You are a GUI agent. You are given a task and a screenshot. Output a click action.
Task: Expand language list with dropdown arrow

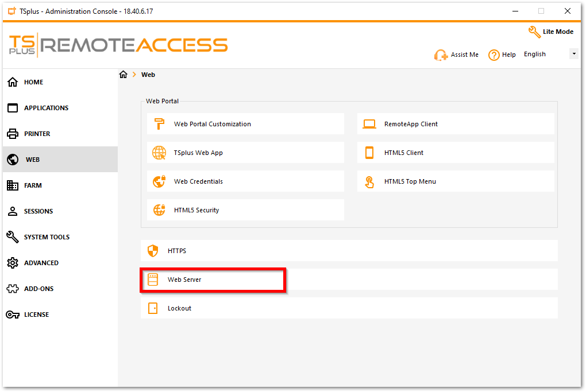[x=574, y=54]
